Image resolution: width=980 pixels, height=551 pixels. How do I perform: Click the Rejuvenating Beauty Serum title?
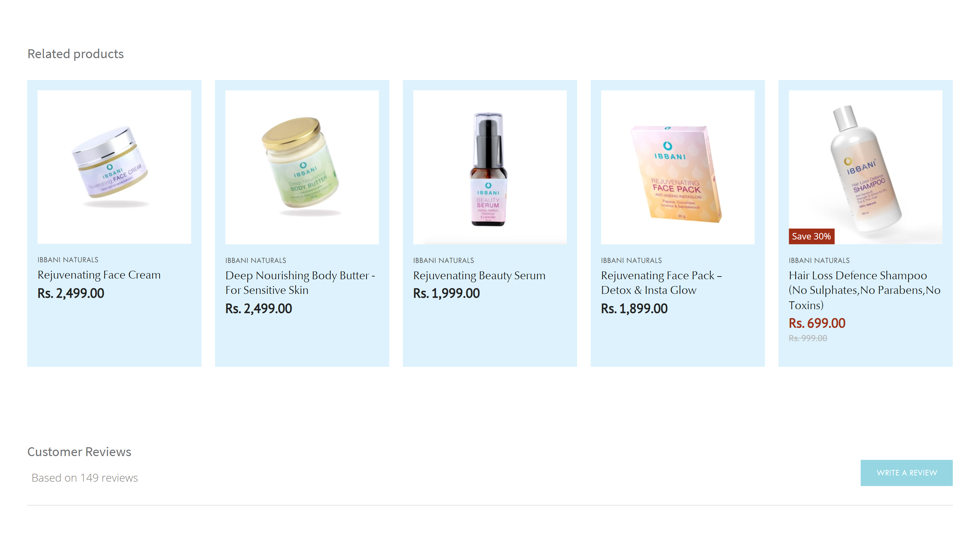(479, 275)
